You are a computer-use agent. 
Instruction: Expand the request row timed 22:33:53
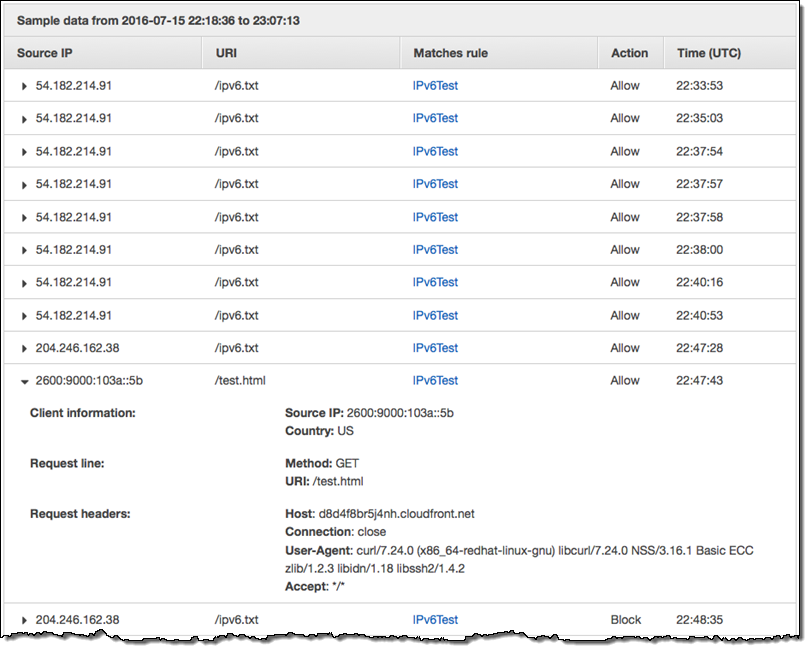click(x=25, y=86)
